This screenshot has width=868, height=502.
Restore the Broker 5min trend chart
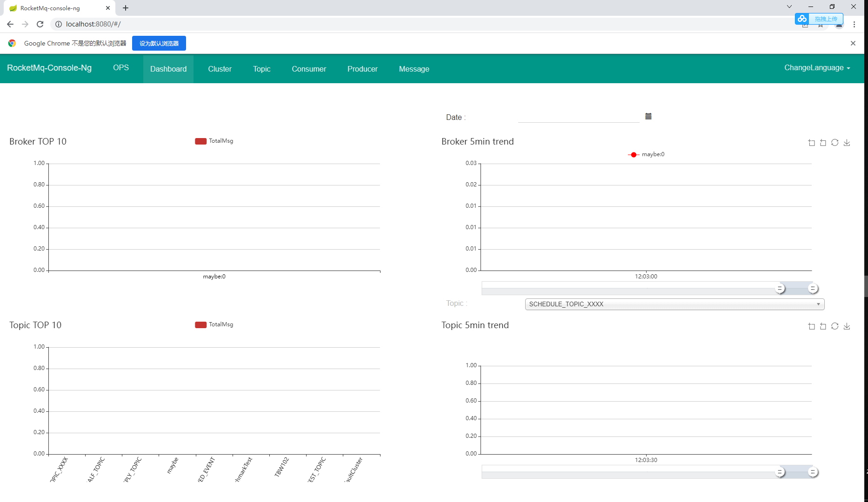(x=835, y=143)
